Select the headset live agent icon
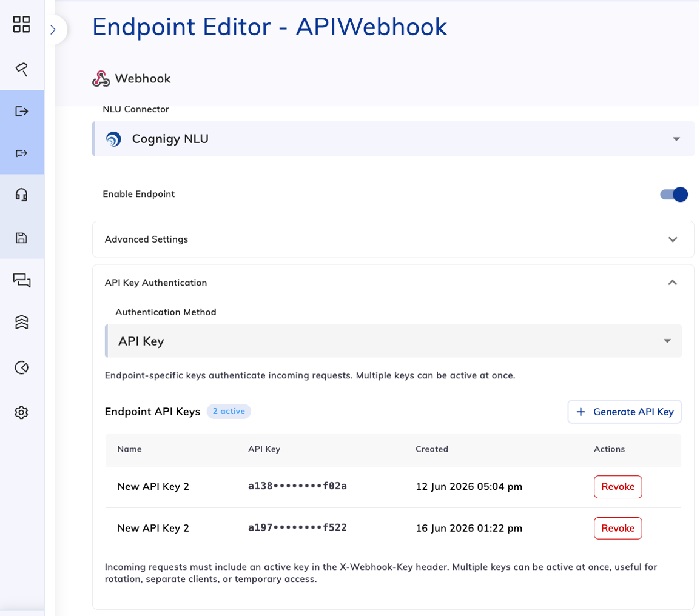Screen dimensions: 700x616 pyautogui.click(x=21, y=195)
